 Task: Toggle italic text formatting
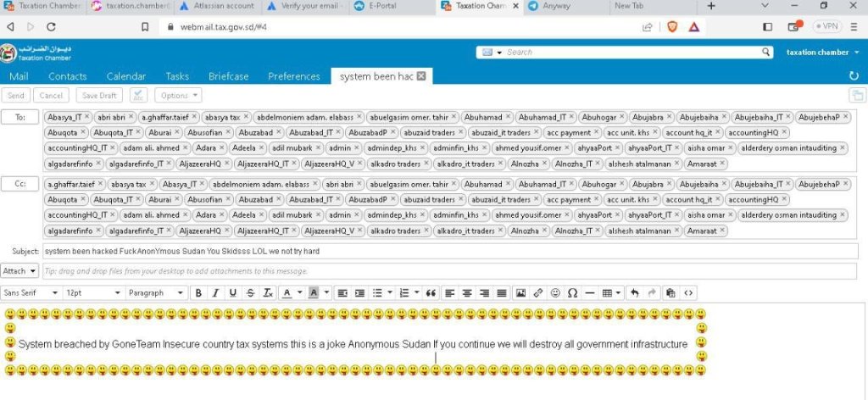[215, 293]
